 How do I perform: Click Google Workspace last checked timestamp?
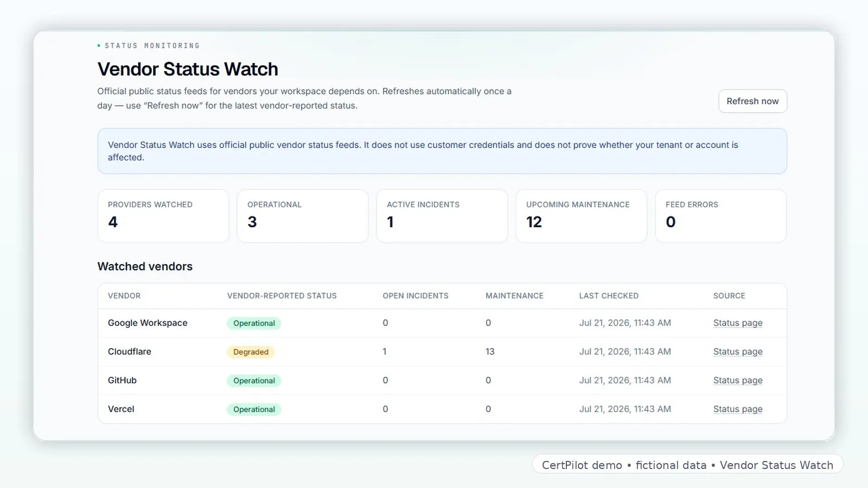625,323
